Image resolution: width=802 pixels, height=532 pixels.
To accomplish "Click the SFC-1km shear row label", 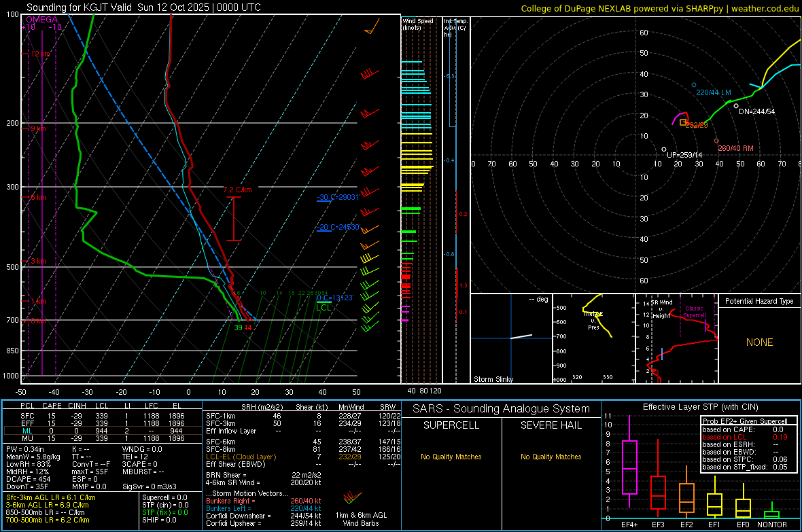I will (x=221, y=416).
